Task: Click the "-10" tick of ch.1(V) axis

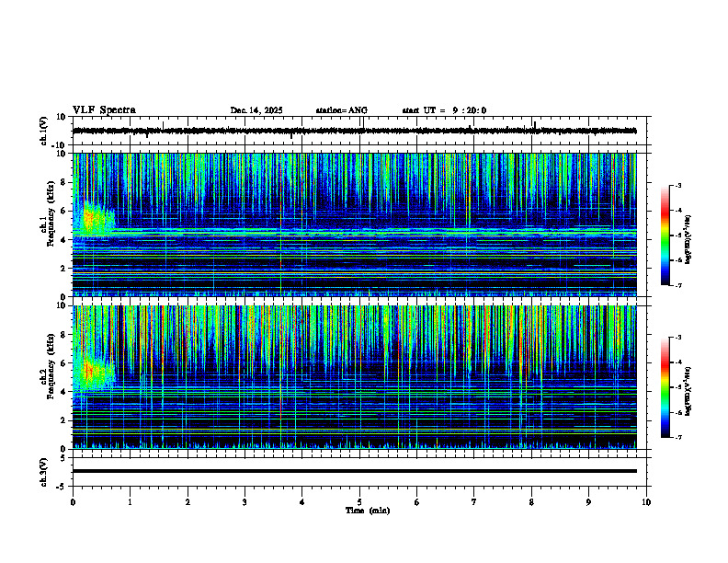Action: (x=60, y=145)
